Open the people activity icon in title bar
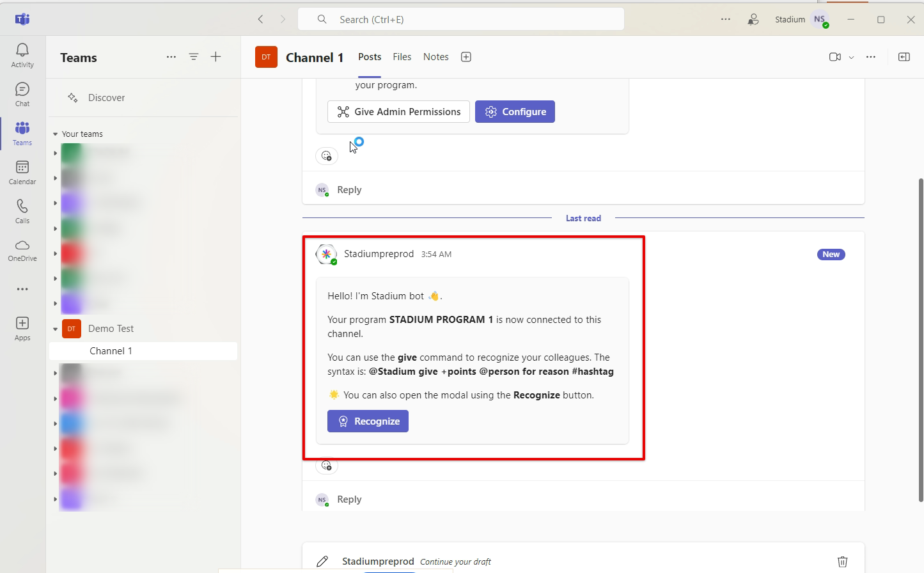The image size is (924, 573). (753, 19)
